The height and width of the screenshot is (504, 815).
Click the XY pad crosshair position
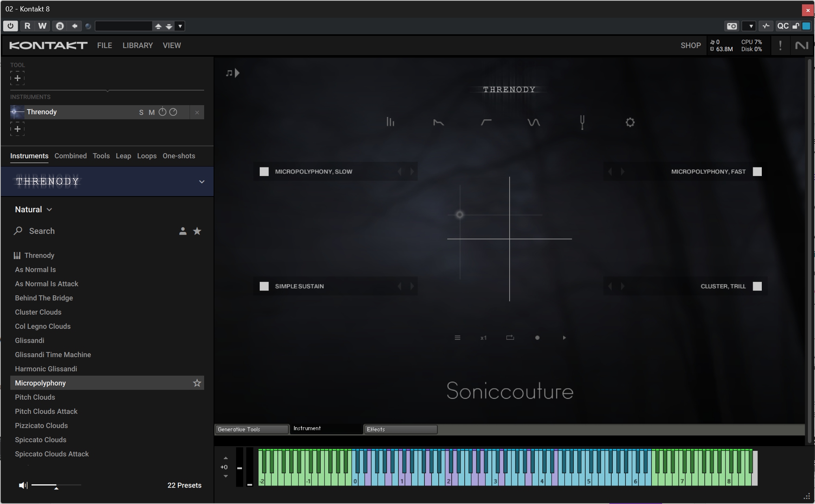click(x=459, y=215)
